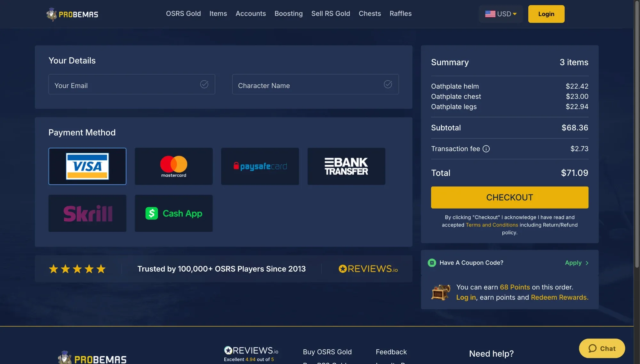This screenshot has width=640, height=364.
Task: Open Sell RS Gold page
Action: [331, 14]
